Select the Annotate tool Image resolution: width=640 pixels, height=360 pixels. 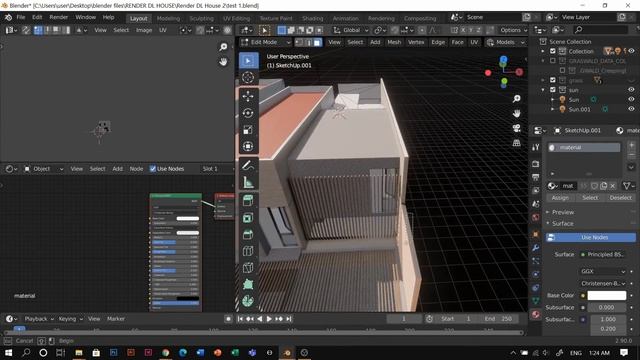(248, 165)
